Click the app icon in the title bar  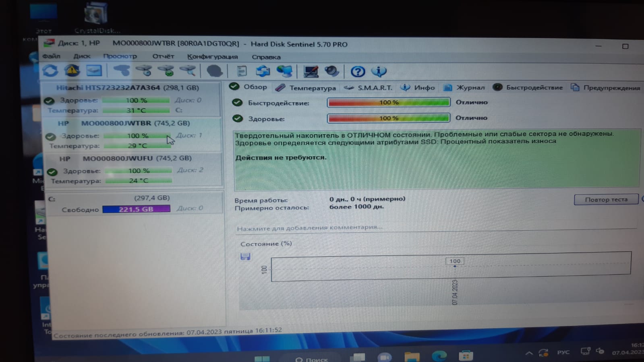point(49,43)
